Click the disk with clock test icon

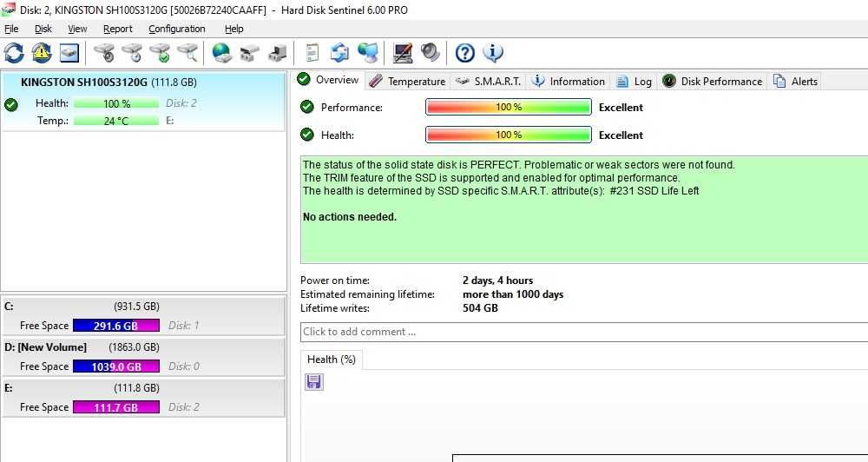pyautogui.click(x=132, y=53)
